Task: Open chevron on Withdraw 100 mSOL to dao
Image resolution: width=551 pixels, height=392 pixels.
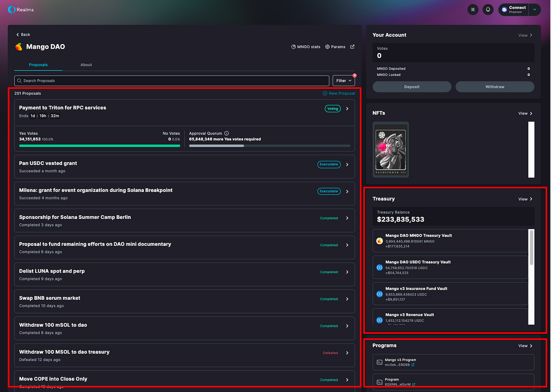Action: pyautogui.click(x=347, y=326)
